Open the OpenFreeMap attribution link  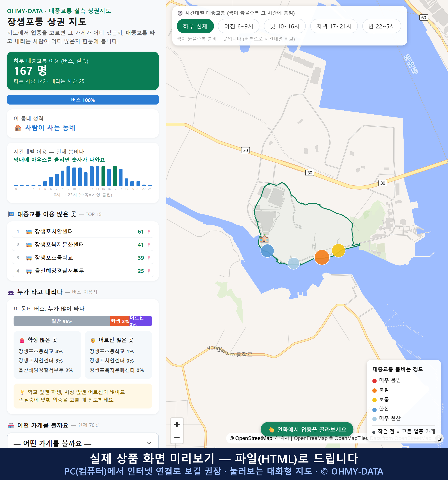[311, 438]
